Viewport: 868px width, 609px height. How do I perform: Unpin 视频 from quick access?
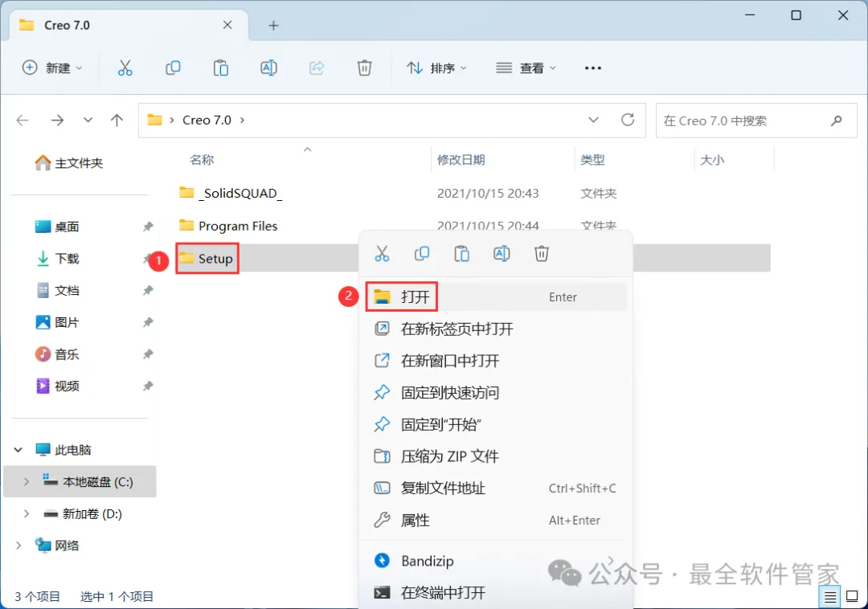pyautogui.click(x=148, y=386)
